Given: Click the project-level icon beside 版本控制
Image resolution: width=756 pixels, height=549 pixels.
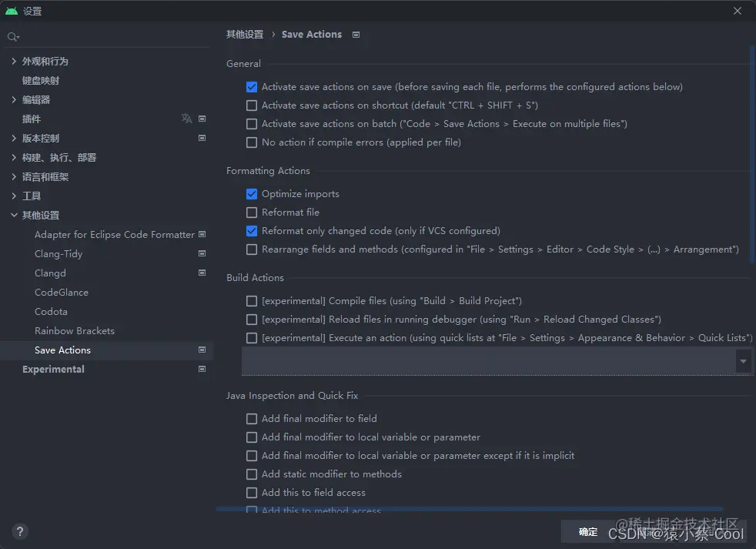Looking at the screenshot, I should click(x=202, y=138).
